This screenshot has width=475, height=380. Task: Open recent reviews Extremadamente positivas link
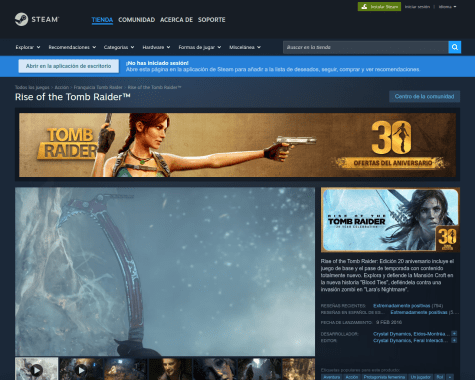[x=402, y=306]
